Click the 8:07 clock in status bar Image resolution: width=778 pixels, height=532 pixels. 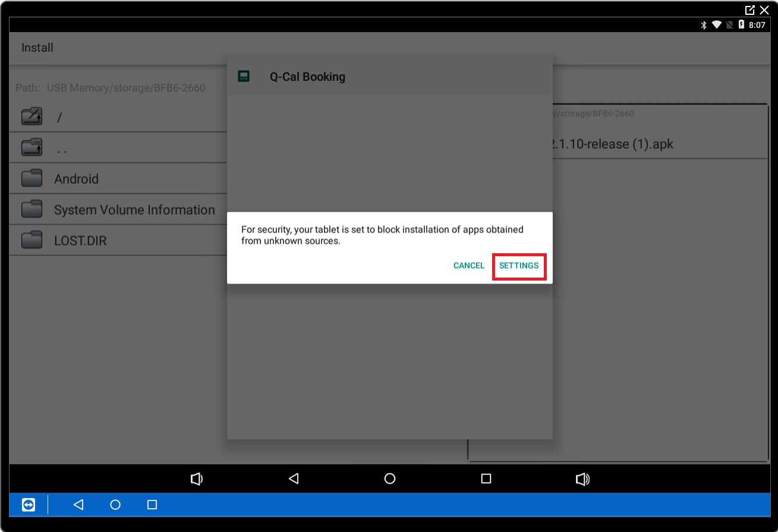[757, 25]
